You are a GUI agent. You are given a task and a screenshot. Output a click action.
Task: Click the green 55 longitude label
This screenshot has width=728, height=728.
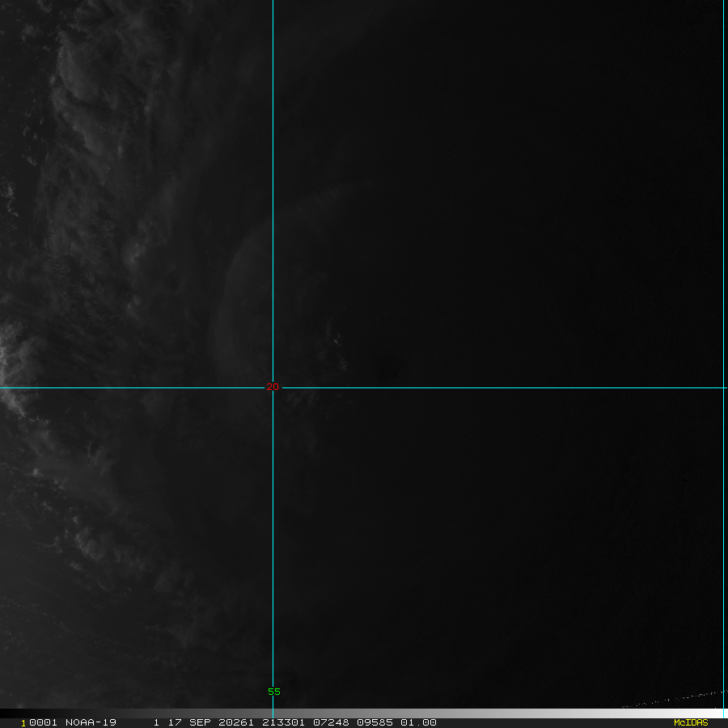tap(274, 692)
